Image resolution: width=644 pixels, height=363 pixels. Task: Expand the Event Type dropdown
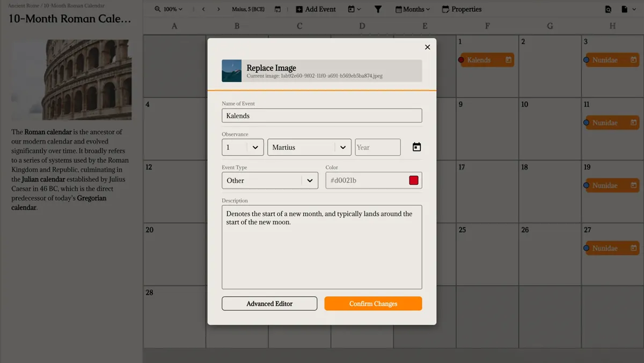(270, 180)
